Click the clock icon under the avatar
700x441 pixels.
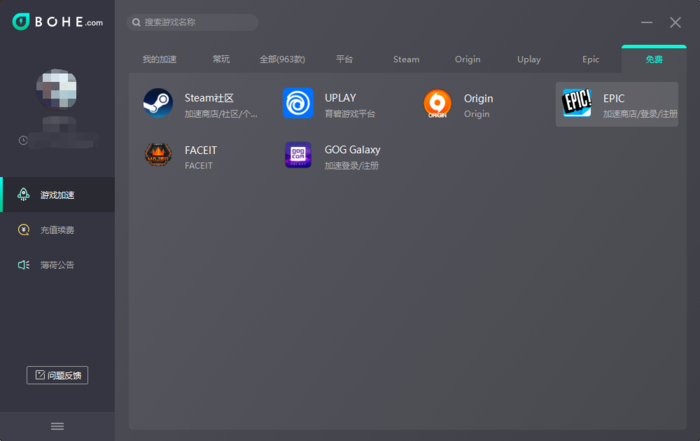[23, 141]
